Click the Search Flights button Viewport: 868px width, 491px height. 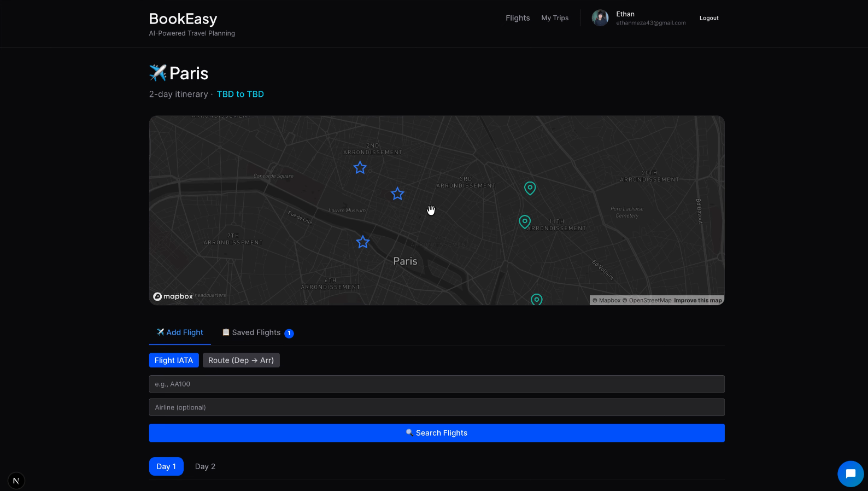click(x=437, y=433)
